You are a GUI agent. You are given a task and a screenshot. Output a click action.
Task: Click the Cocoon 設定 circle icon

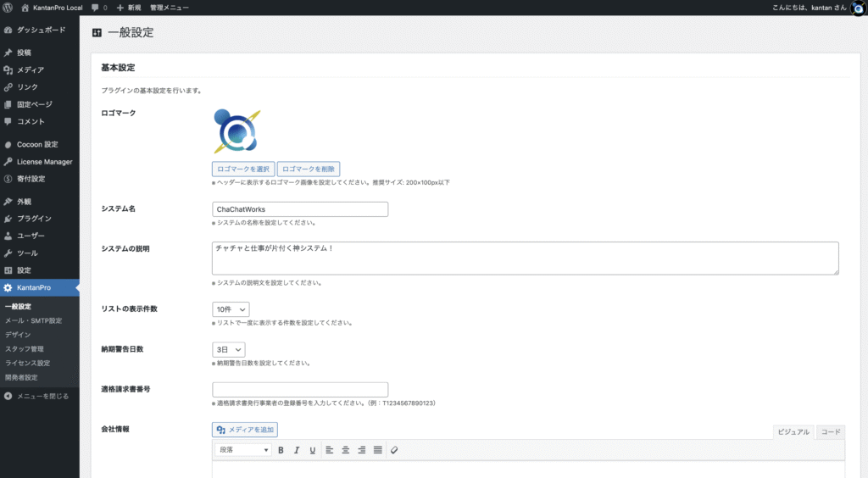(x=8, y=144)
